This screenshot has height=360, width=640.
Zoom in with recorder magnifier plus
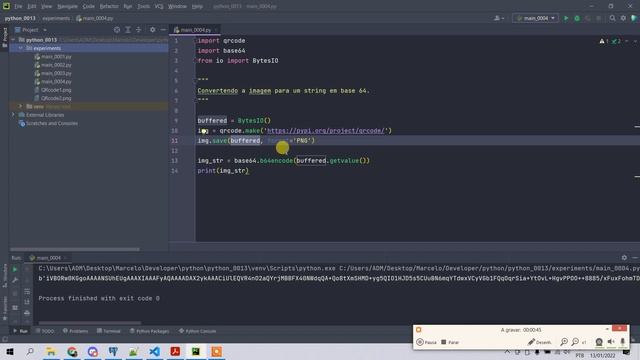(x=564, y=342)
